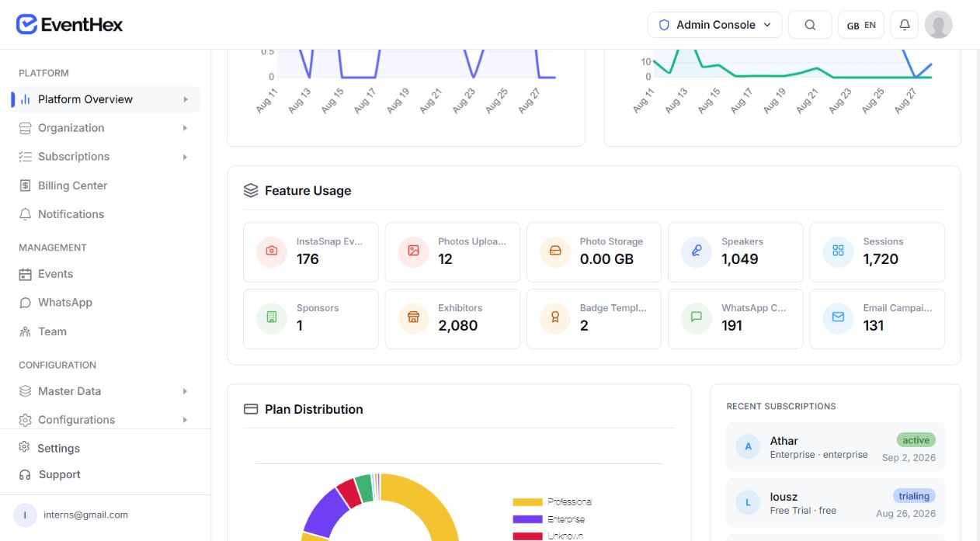Click the 0.00 GB Photo Storage value

[607, 259]
